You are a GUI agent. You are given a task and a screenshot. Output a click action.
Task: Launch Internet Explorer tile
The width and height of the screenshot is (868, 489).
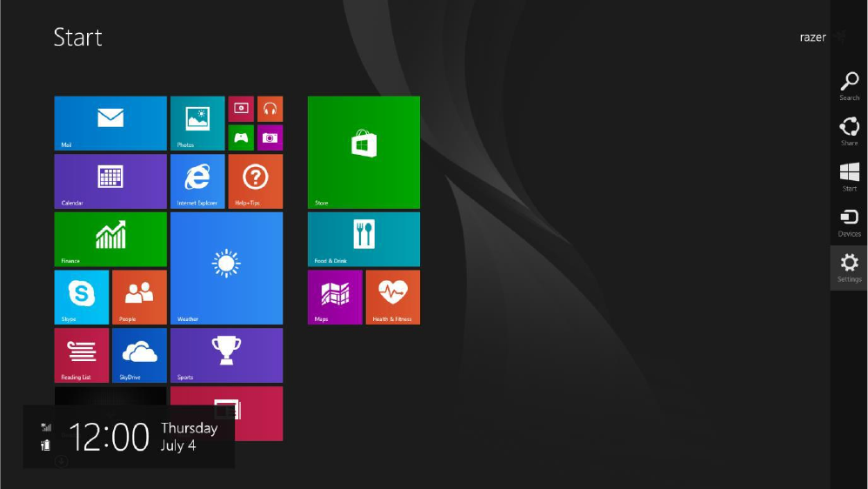pos(197,181)
